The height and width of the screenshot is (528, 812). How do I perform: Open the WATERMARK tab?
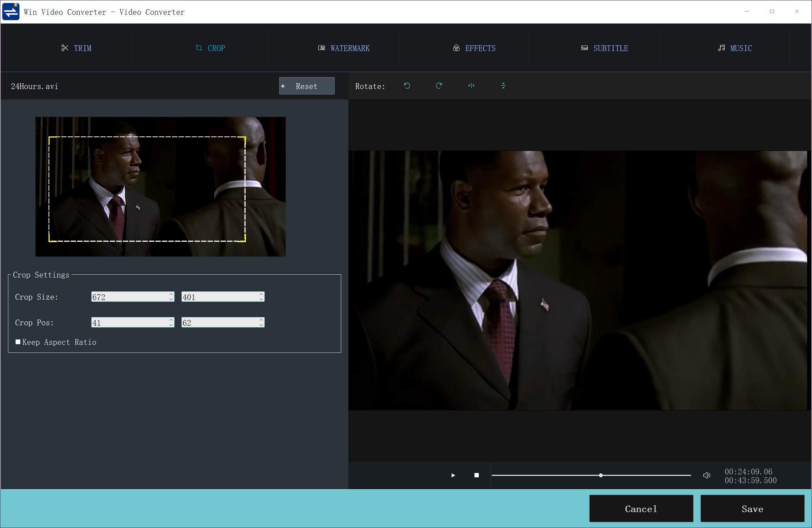(x=343, y=48)
